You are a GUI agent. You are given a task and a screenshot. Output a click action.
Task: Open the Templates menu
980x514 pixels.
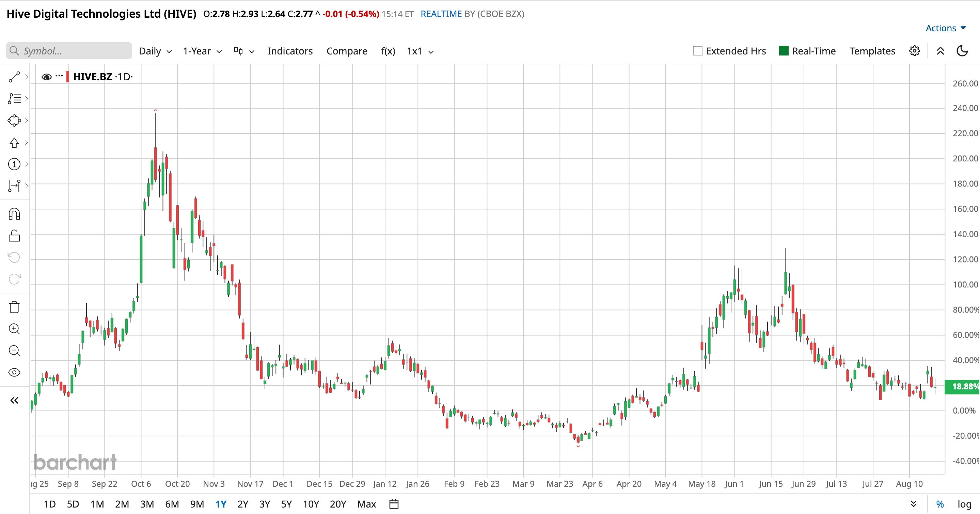(x=872, y=51)
